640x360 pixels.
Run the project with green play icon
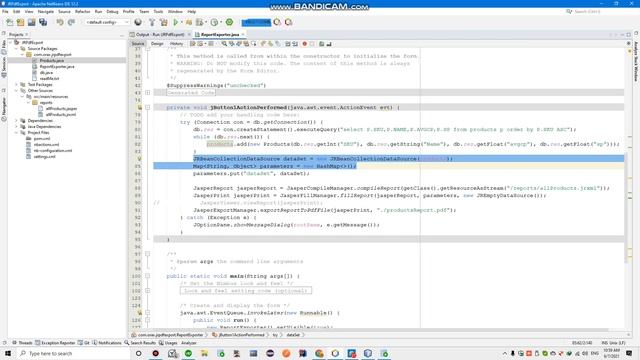click(176, 22)
